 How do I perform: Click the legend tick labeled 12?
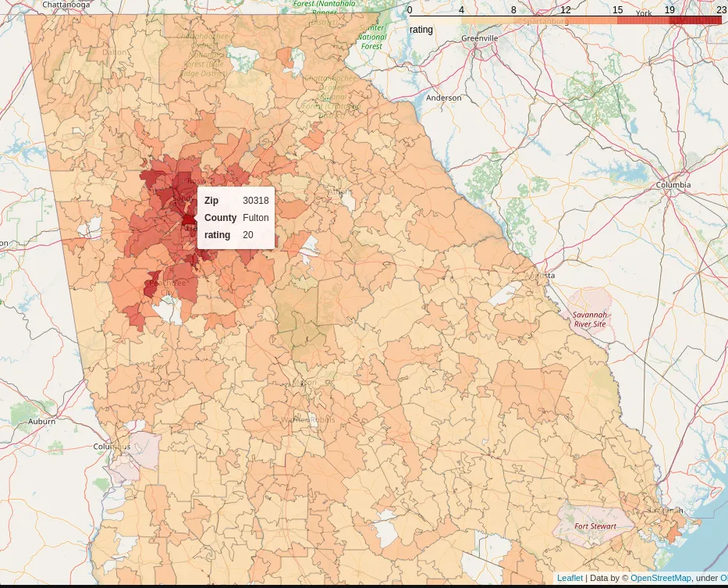click(566, 9)
